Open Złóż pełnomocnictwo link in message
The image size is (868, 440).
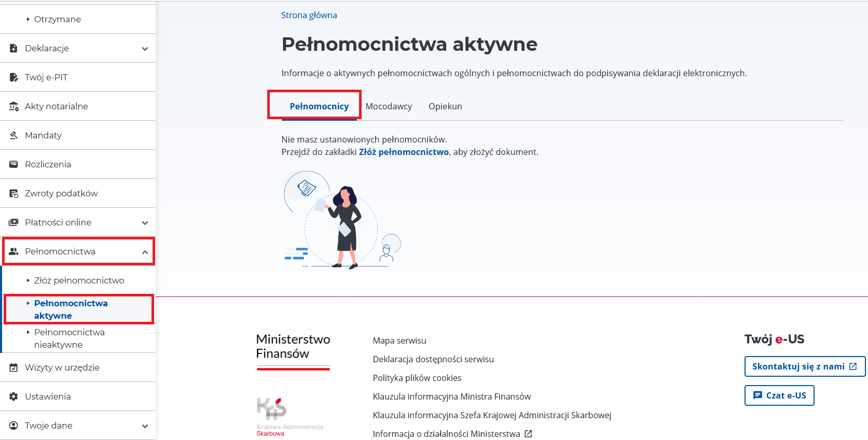pos(404,152)
